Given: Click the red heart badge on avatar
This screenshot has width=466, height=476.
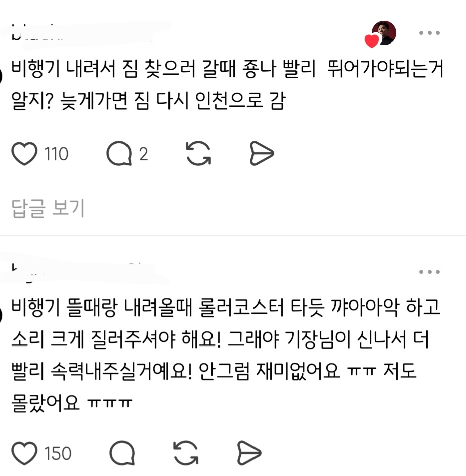Looking at the screenshot, I should (x=372, y=41).
